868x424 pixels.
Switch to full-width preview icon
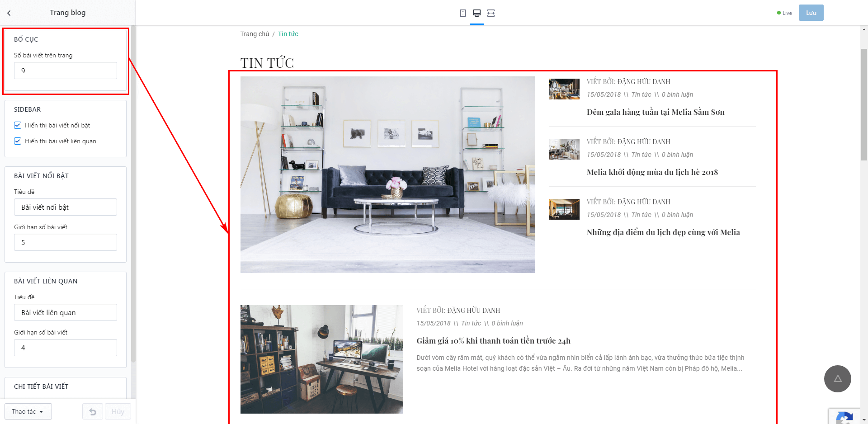point(491,13)
